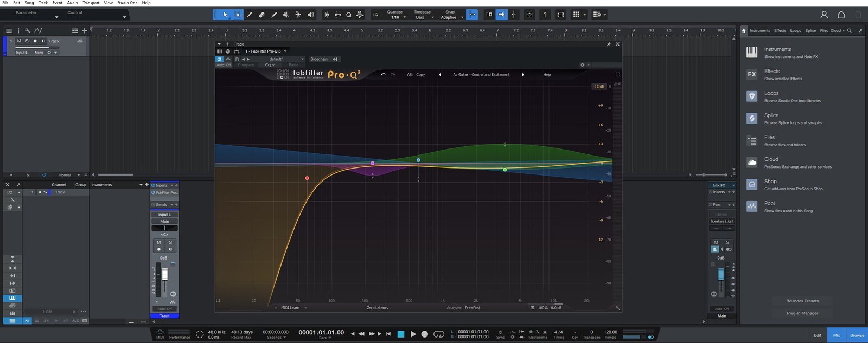Undo in FabFilter Pro-Q 3

(383, 75)
